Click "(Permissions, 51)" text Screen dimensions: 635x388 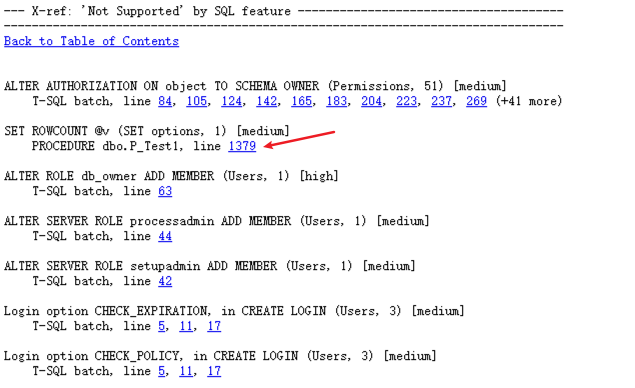coord(386,86)
